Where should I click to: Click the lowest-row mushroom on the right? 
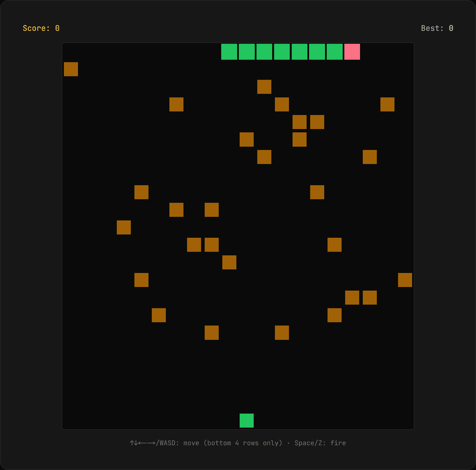[282, 333]
